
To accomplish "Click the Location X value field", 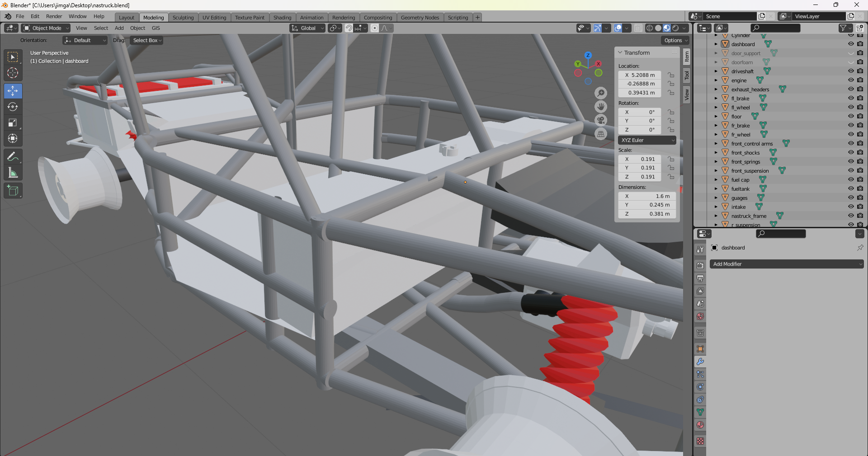I will point(640,75).
